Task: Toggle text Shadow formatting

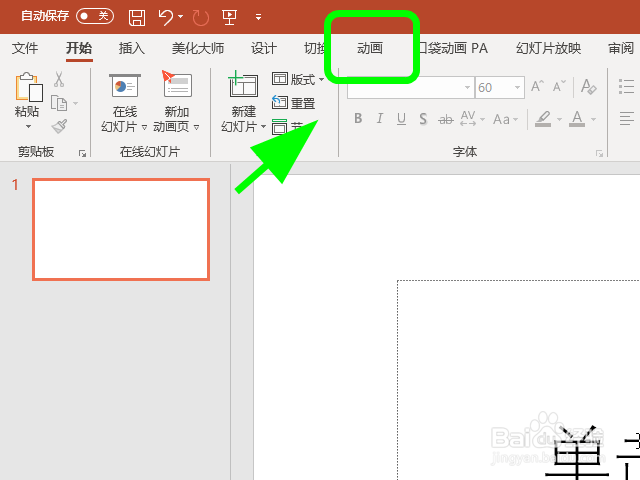Action: pyautogui.click(x=423, y=119)
